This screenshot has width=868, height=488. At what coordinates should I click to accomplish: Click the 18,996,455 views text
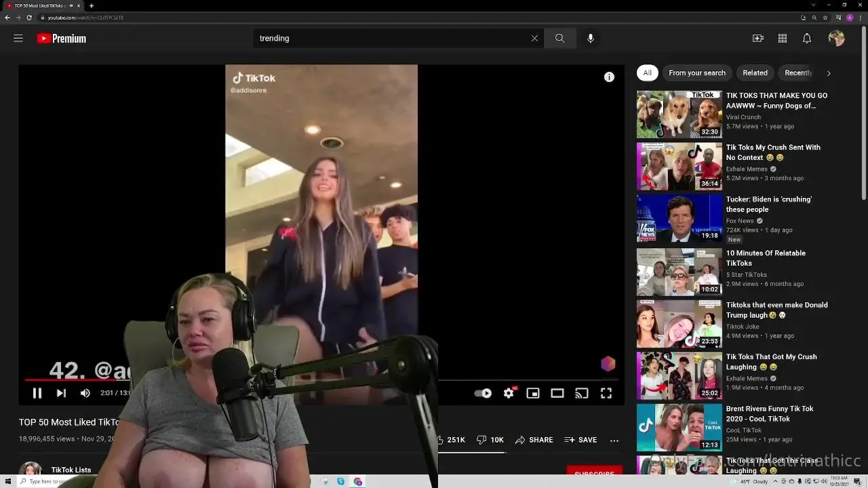point(47,439)
